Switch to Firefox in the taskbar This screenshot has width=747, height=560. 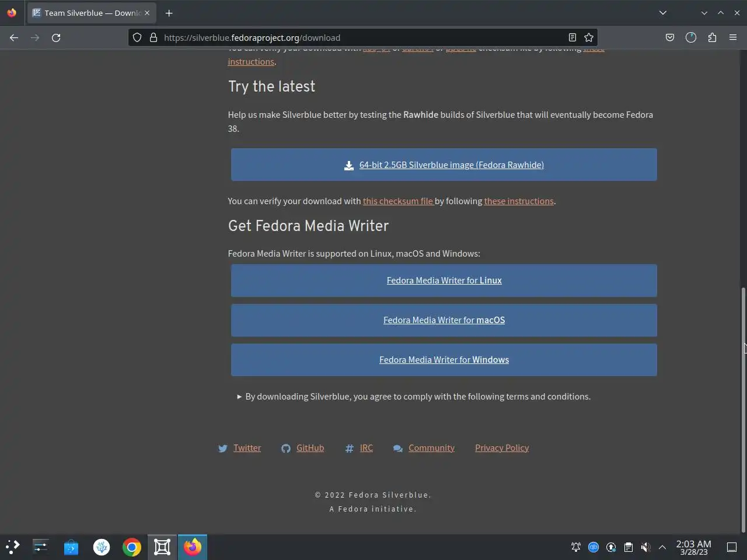pos(193,547)
